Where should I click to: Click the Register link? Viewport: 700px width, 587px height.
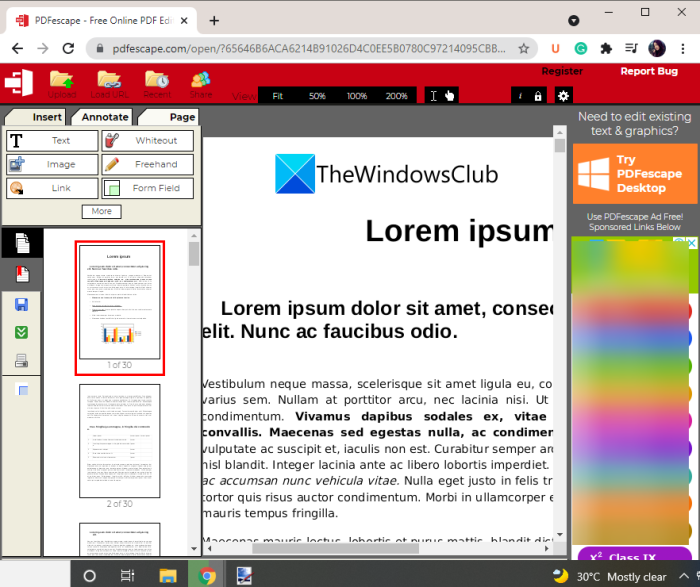pyautogui.click(x=562, y=71)
